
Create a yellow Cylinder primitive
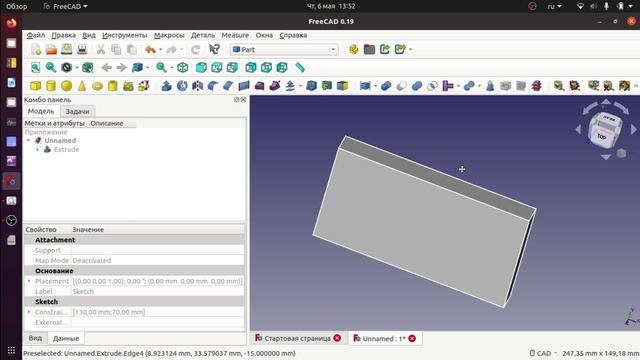[x=51, y=86]
